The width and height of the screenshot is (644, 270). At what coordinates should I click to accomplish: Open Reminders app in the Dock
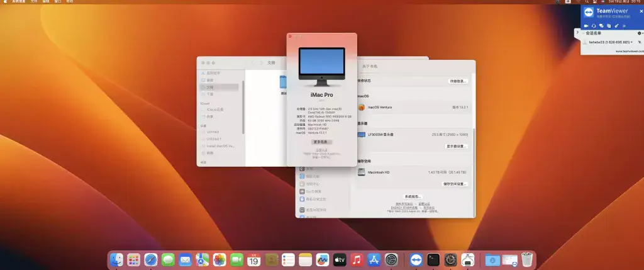[288, 259]
